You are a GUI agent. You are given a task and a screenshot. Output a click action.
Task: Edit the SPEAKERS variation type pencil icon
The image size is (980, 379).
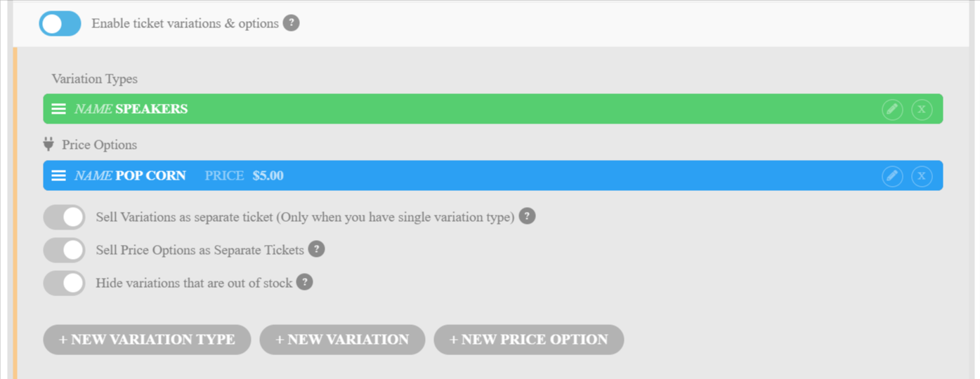click(x=892, y=109)
